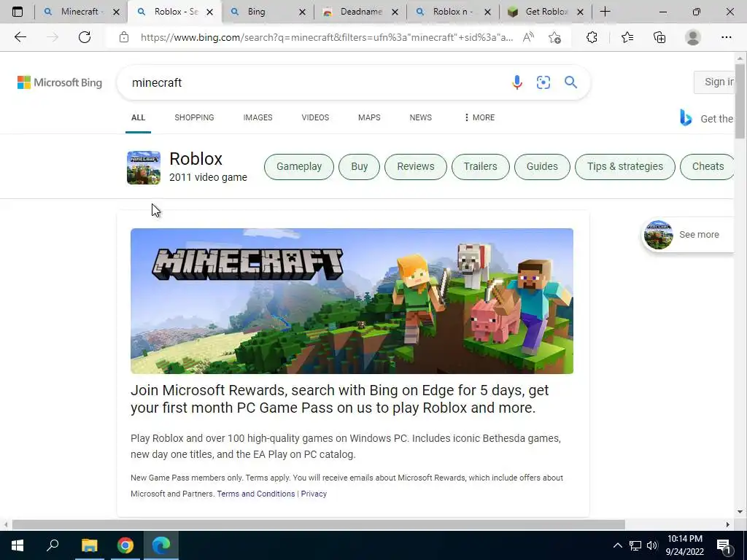Open the Privacy link
This screenshot has height=560, width=747.
pyautogui.click(x=314, y=494)
